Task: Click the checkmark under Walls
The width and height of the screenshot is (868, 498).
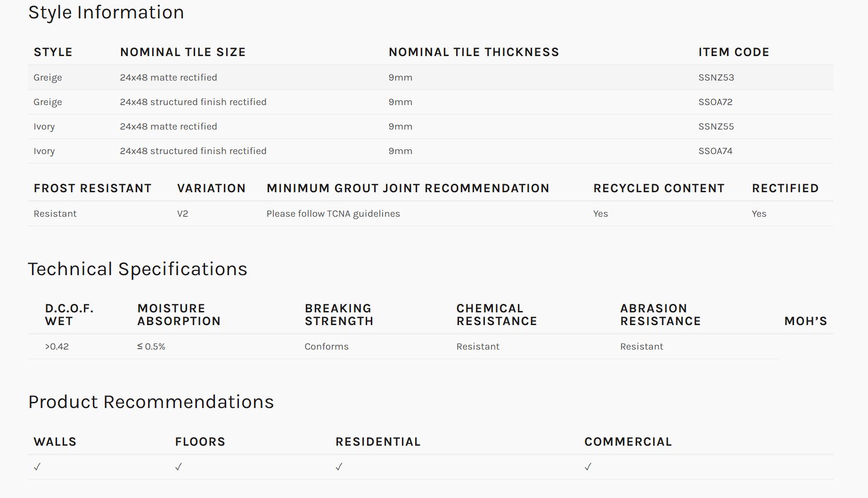Action: point(37,467)
